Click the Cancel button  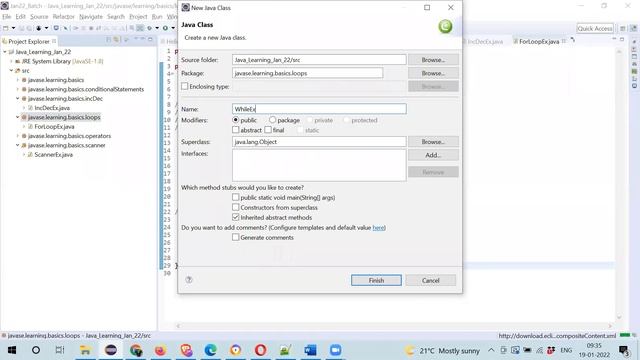(x=431, y=280)
